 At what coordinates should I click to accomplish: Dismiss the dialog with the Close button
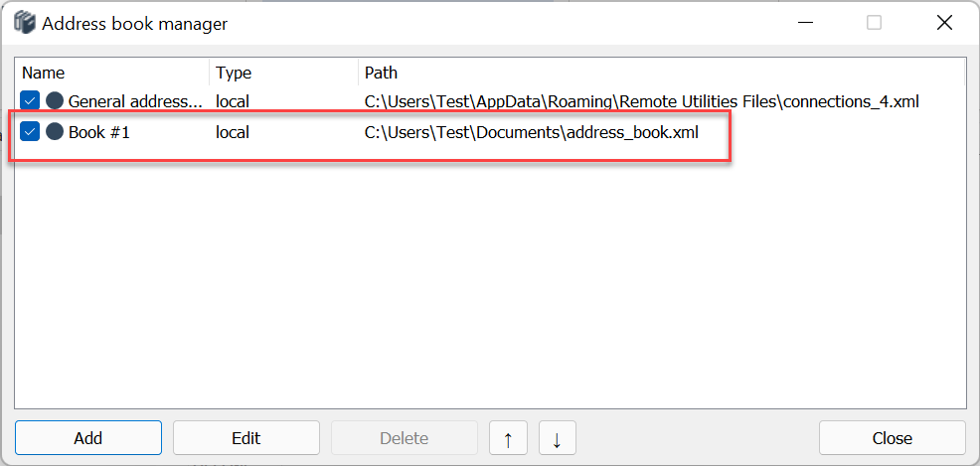click(x=892, y=438)
